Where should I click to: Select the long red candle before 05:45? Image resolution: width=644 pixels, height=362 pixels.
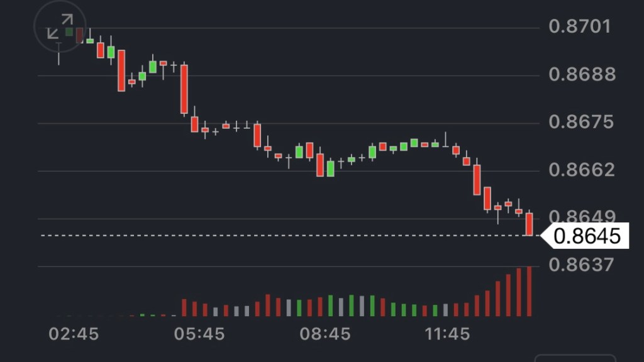pyautogui.click(x=184, y=89)
